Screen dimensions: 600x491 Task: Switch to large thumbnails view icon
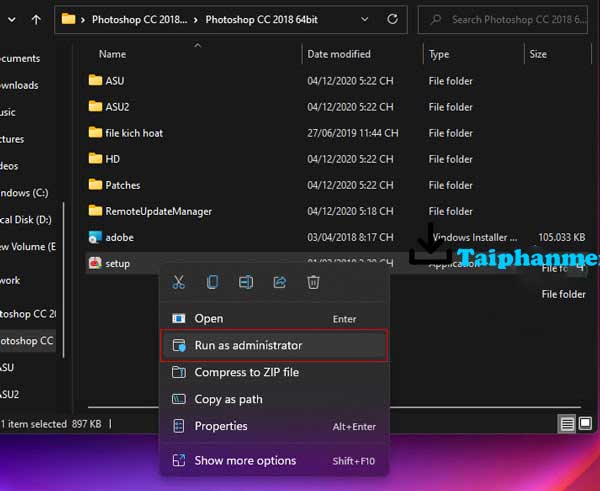(x=585, y=423)
